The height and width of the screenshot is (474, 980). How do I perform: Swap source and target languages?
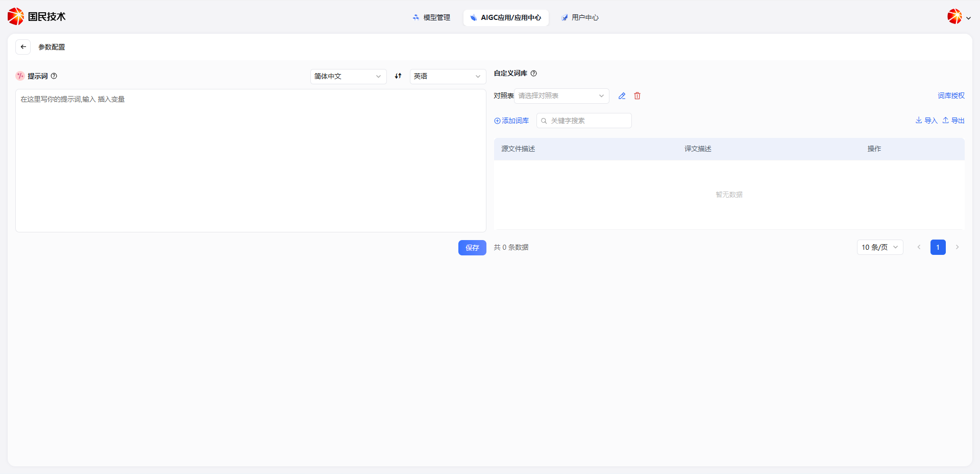(398, 76)
